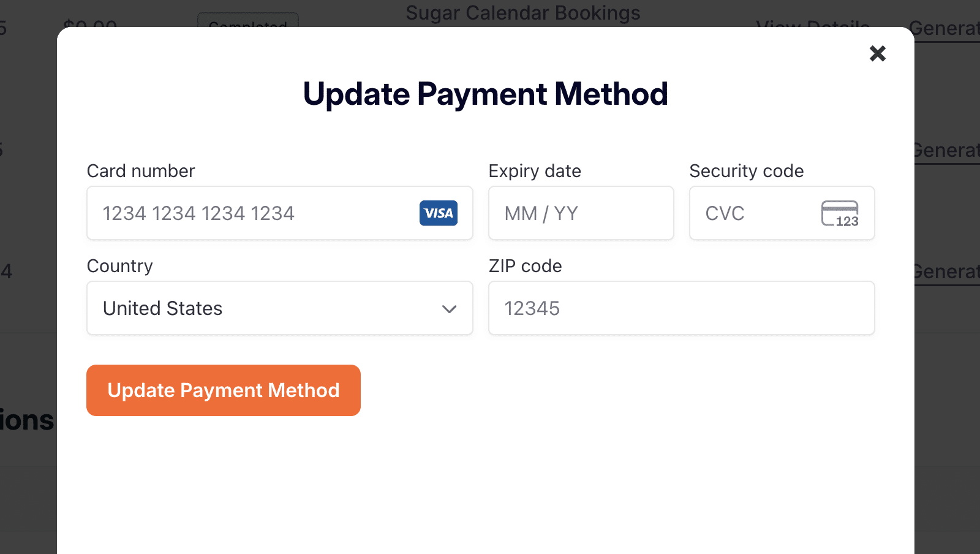Expand the country list showing United States

click(x=279, y=308)
